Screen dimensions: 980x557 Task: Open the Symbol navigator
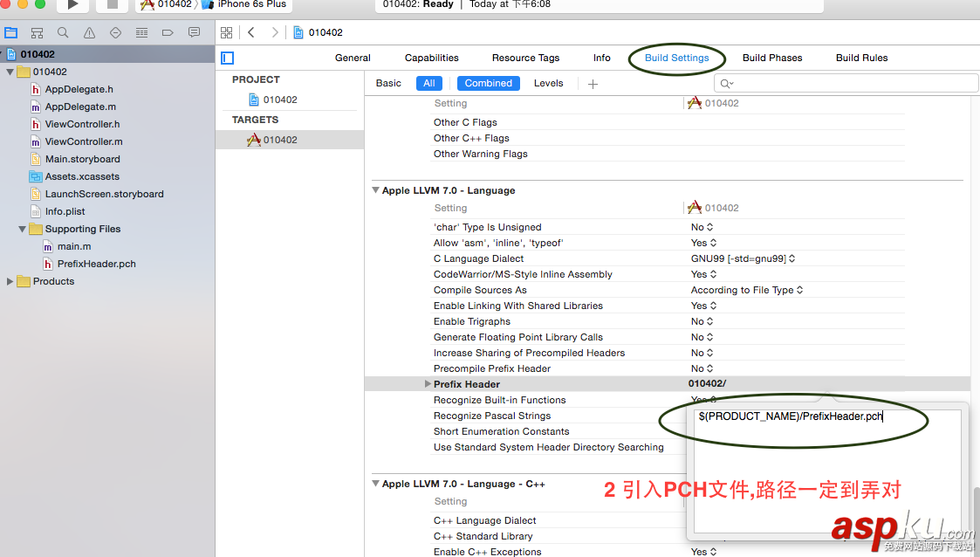(36, 31)
